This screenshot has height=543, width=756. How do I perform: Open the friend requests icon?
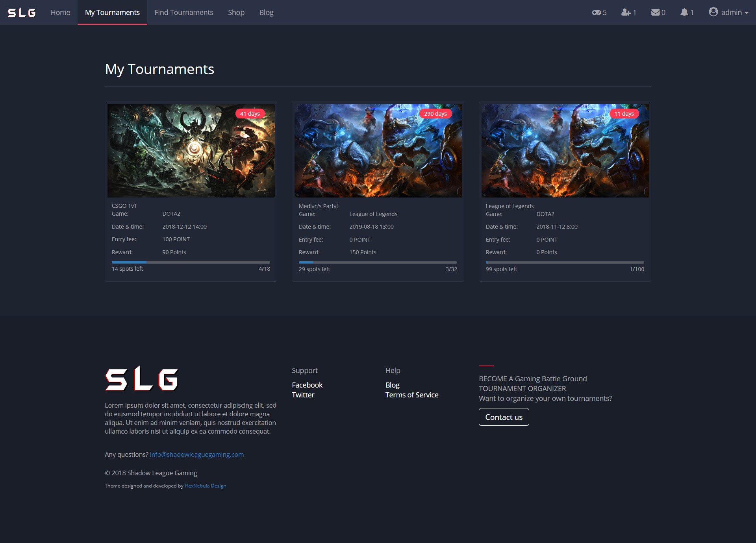pyautogui.click(x=626, y=13)
